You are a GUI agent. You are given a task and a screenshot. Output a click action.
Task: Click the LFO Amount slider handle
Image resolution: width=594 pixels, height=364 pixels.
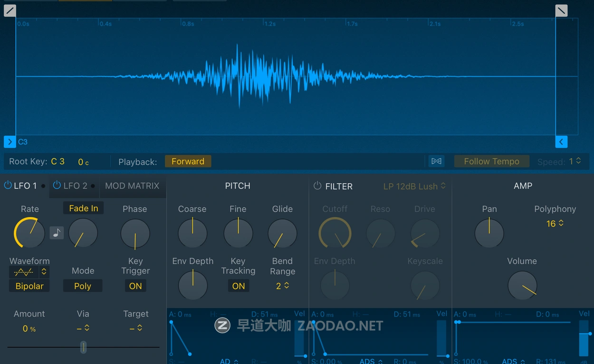83,347
